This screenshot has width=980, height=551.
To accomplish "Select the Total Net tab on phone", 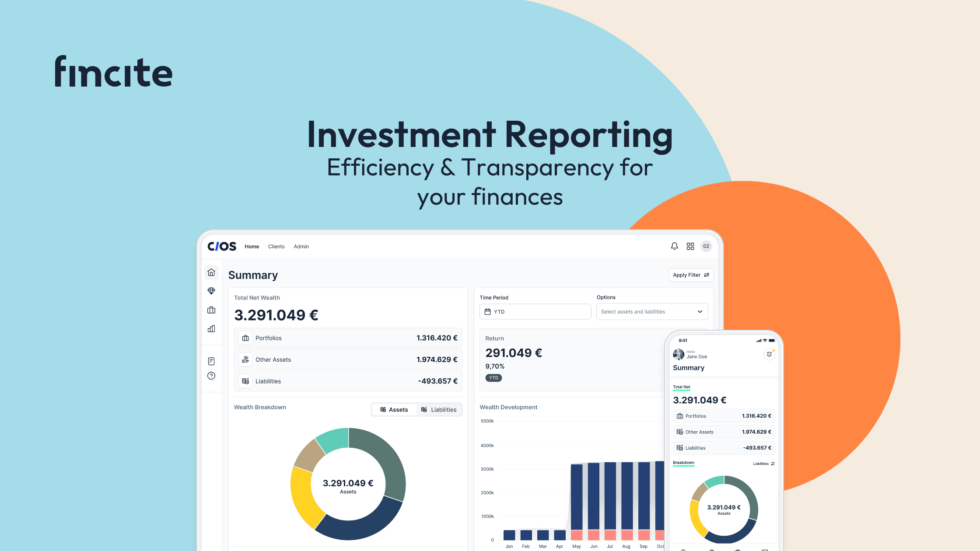I will pyautogui.click(x=682, y=387).
